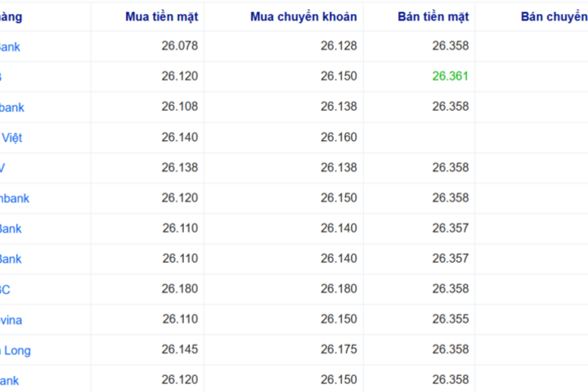
Task: Click the 26.160 transfer buying rate
Action: 339,137
